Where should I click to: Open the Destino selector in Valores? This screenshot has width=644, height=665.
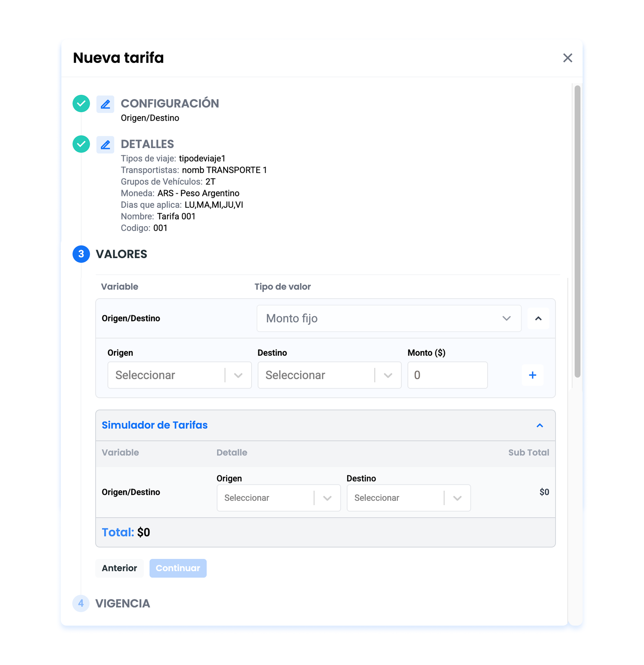coord(329,375)
